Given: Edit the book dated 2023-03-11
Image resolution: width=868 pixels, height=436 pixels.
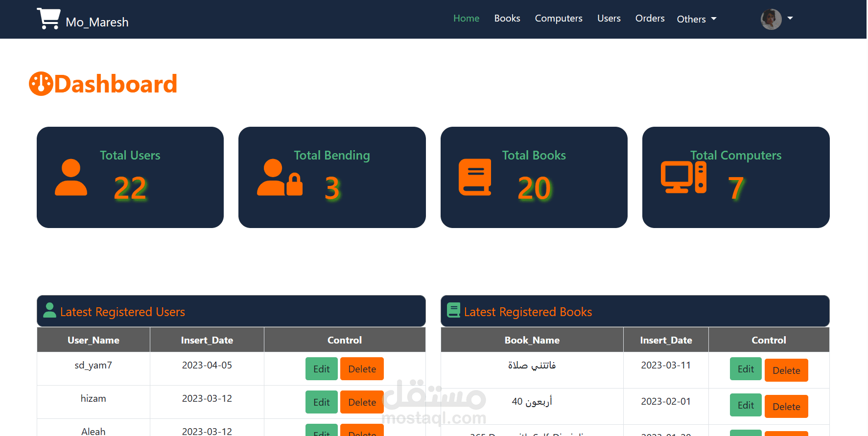Looking at the screenshot, I should (x=746, y=369).
